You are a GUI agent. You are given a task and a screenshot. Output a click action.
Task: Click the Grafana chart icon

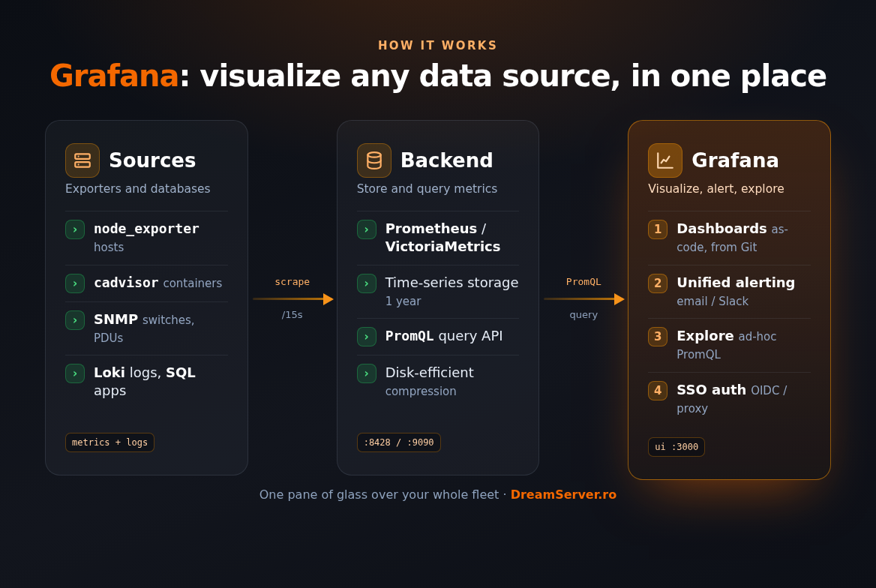664,160
